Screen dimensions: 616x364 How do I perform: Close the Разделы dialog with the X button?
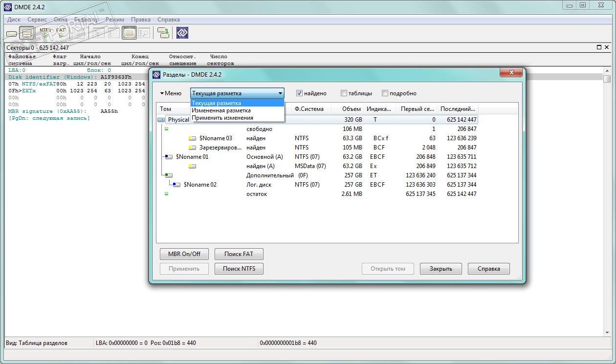point(511,73)
